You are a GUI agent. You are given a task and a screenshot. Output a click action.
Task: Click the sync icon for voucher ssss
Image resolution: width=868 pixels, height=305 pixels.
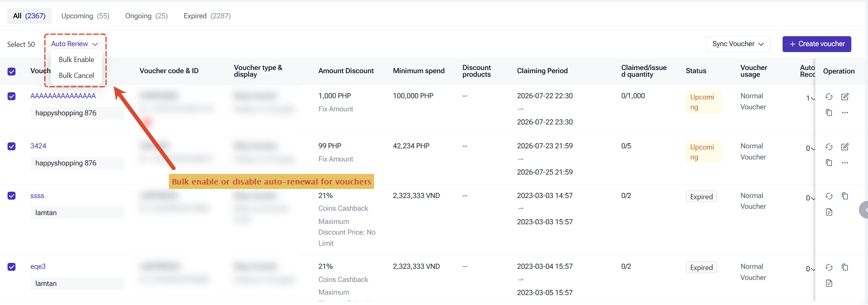829,196
